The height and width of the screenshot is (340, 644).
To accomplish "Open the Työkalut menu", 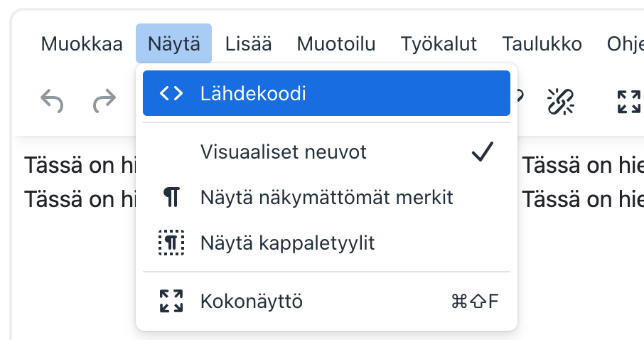I will (x=439, y=44).
